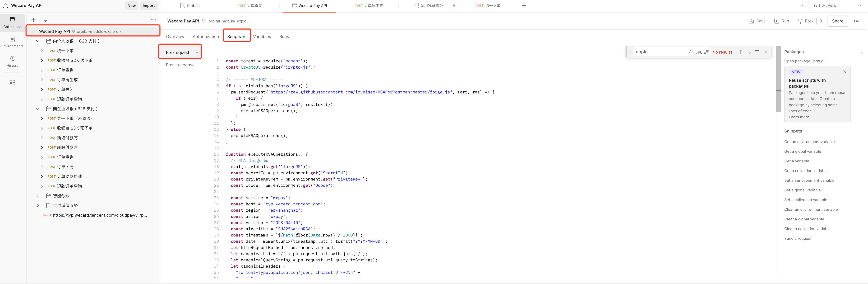Toggle Find in Selection in find bar

(758, 52)
